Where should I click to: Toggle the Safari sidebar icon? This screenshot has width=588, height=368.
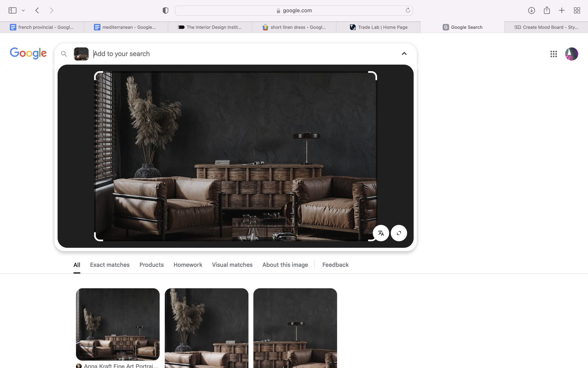[x=12, y=10]
